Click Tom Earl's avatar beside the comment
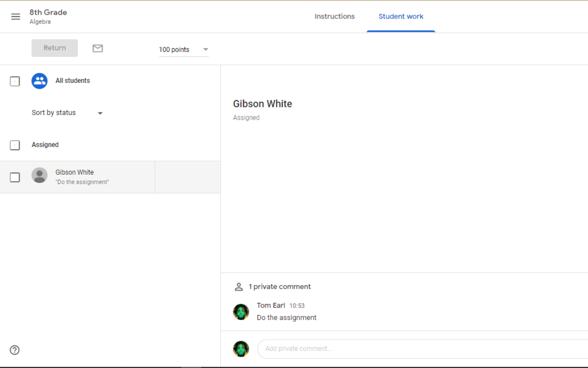The image size is (588, 368). (241, 312)
